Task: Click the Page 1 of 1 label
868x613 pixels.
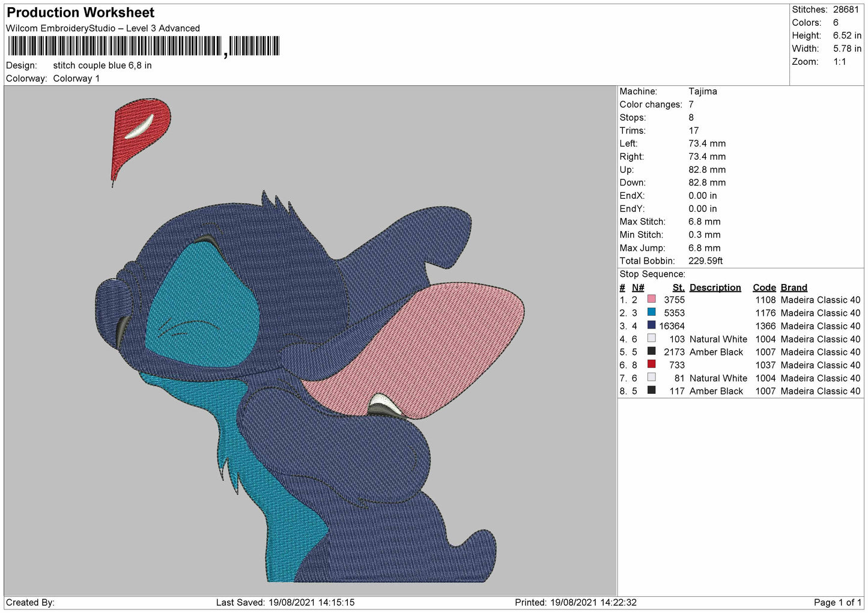Action: click(x=837, y=602)
